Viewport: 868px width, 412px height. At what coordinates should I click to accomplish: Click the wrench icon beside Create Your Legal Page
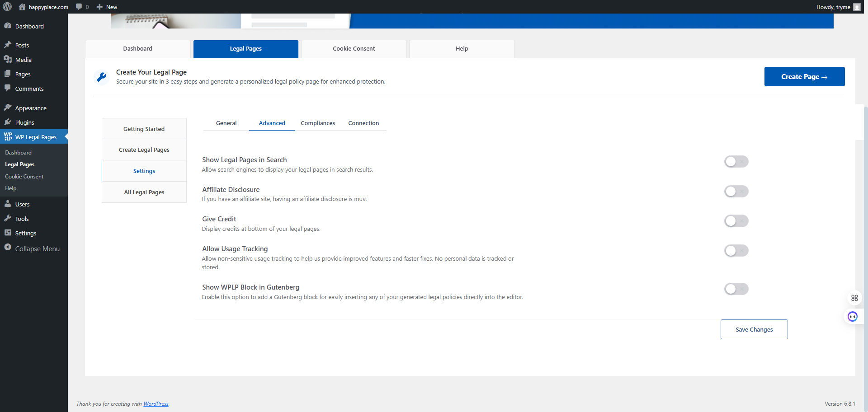tap(102, 77)
